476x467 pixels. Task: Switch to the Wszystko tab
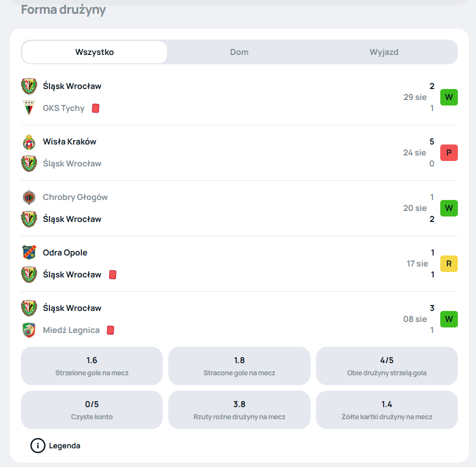tap(95, 52)
